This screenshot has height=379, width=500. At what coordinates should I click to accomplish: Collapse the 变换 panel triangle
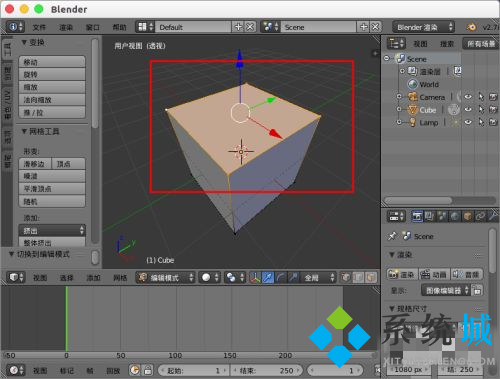(x=24, y=42)
